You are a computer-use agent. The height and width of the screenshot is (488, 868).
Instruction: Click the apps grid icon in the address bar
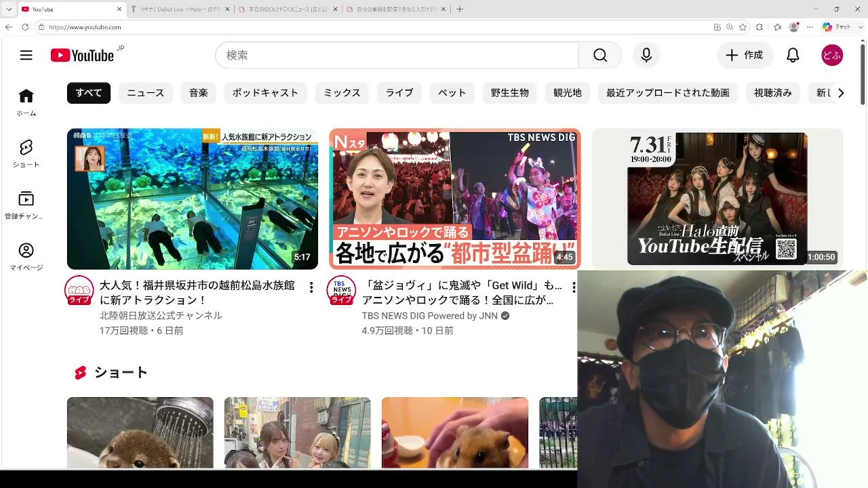717,27
